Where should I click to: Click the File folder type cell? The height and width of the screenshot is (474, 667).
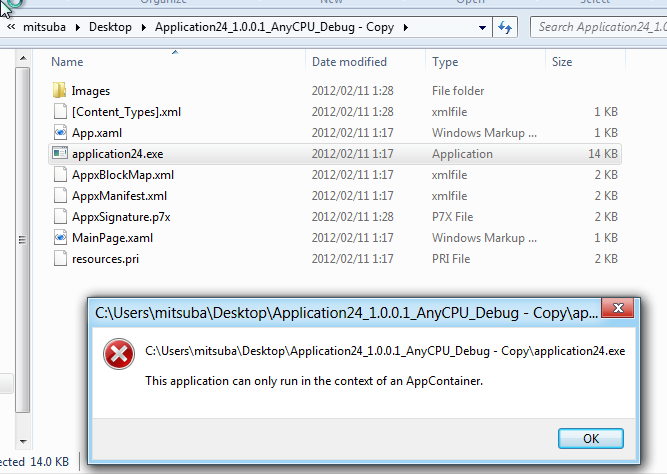click(x=458, y=91)
